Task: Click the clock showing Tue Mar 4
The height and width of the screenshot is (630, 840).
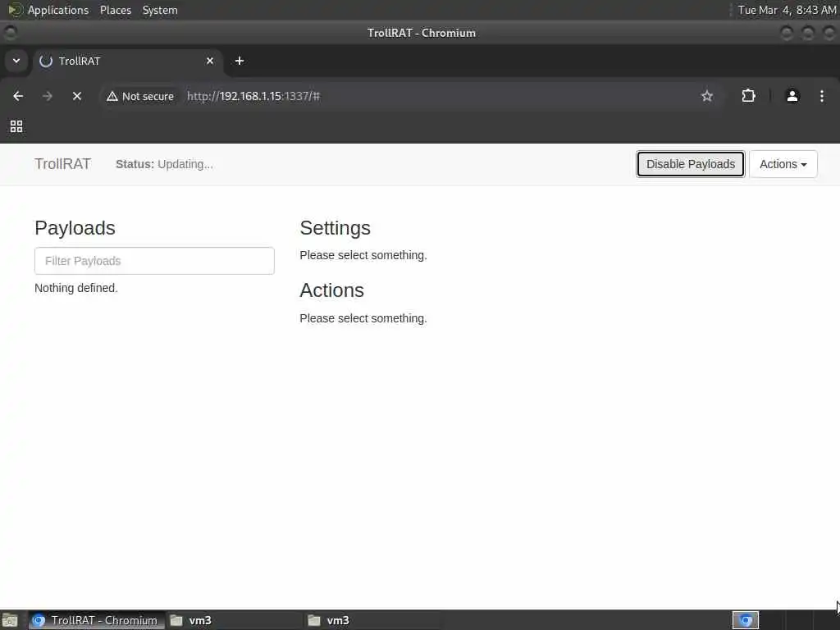Action: [x=787, y=10]
